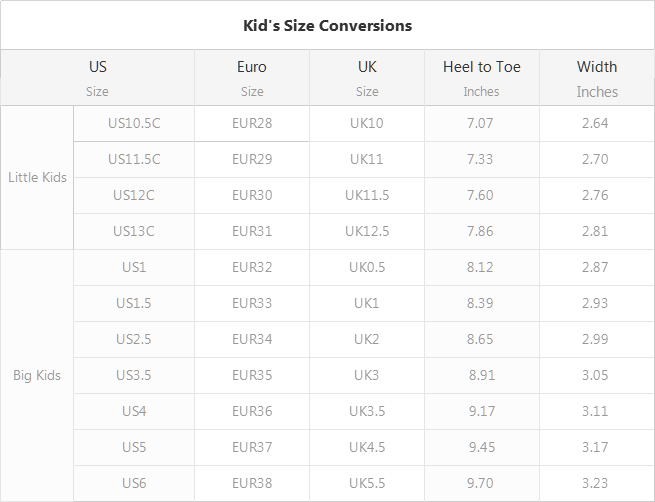Click the Big Kids row group label

[x=37, y=375]
